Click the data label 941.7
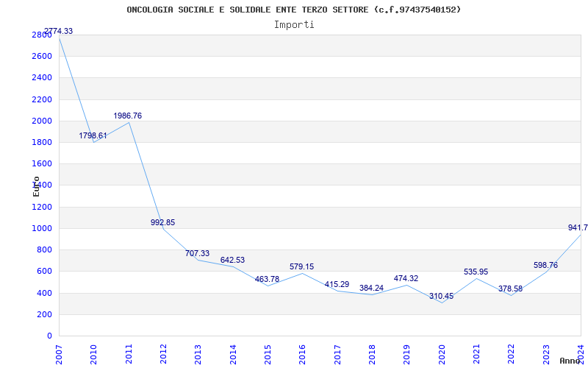This screenshot has height=368, width=588. [578, 227]
